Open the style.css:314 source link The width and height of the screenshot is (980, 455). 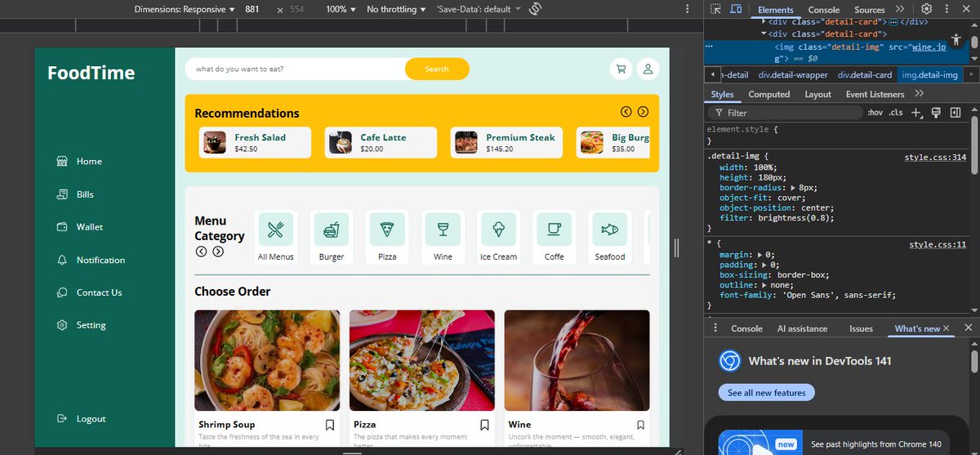click(935, 158)
